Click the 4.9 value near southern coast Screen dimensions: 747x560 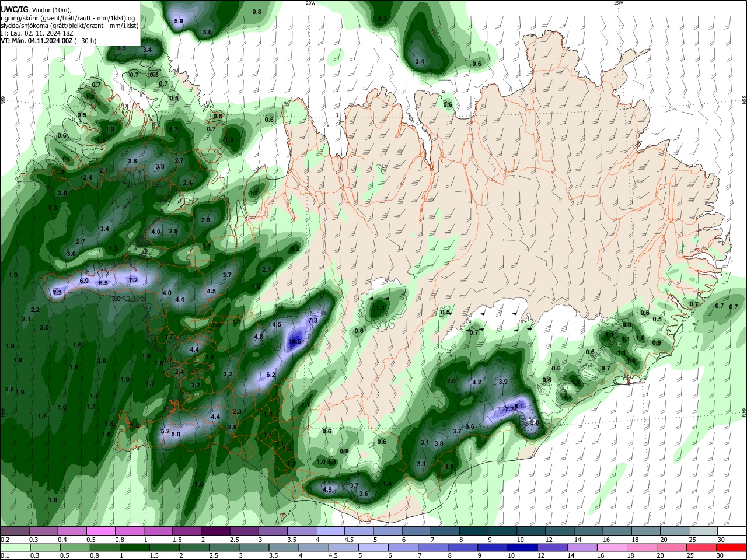click(327, 489)
